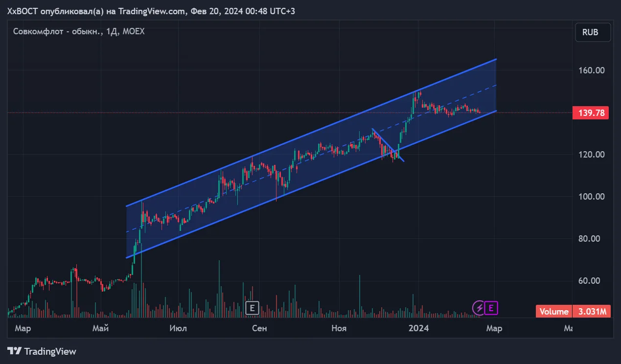621x364 pixels.
Task: Click the Ноя date label
Action: tap(339, 328)
